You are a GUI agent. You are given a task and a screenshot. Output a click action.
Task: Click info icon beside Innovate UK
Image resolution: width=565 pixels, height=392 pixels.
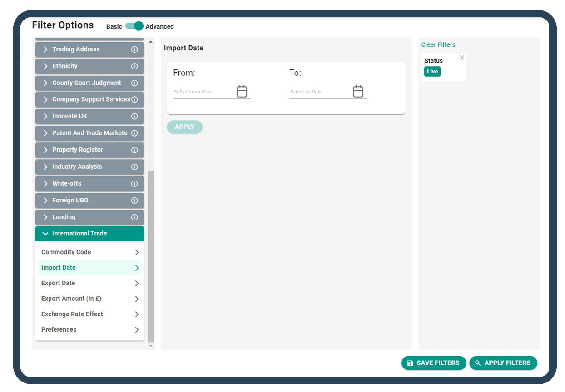point(134,116)
